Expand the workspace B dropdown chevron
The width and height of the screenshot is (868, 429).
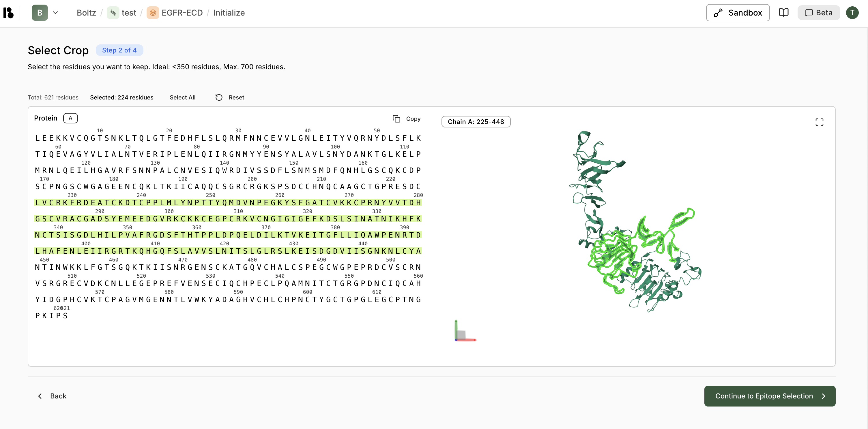click(x=56, y=13)
